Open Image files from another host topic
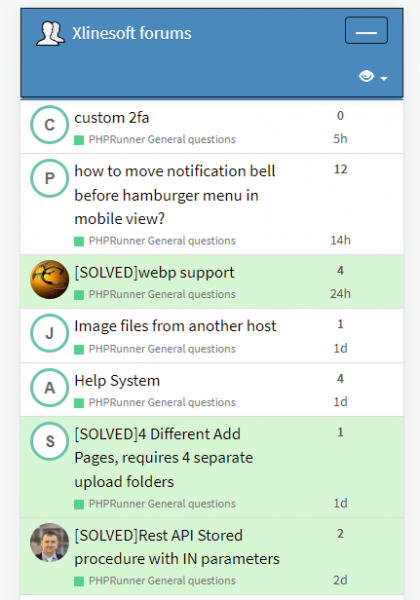Viewport: 420px width, 600px height. [x=175, y=326]
